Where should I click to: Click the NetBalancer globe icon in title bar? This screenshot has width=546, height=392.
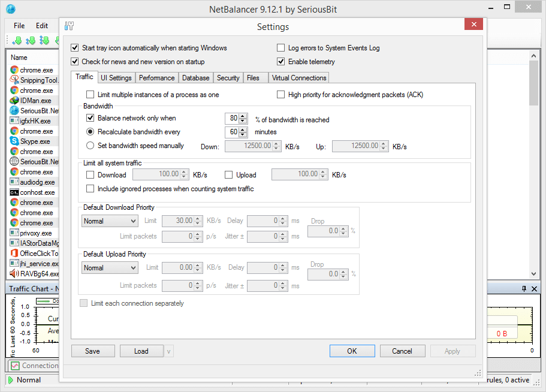coord(10,9)
